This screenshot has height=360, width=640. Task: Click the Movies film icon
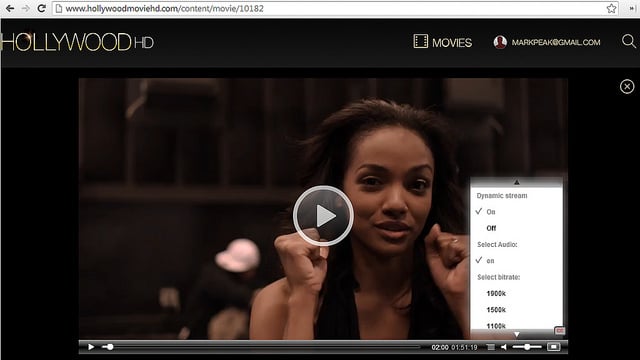(420, 41)
